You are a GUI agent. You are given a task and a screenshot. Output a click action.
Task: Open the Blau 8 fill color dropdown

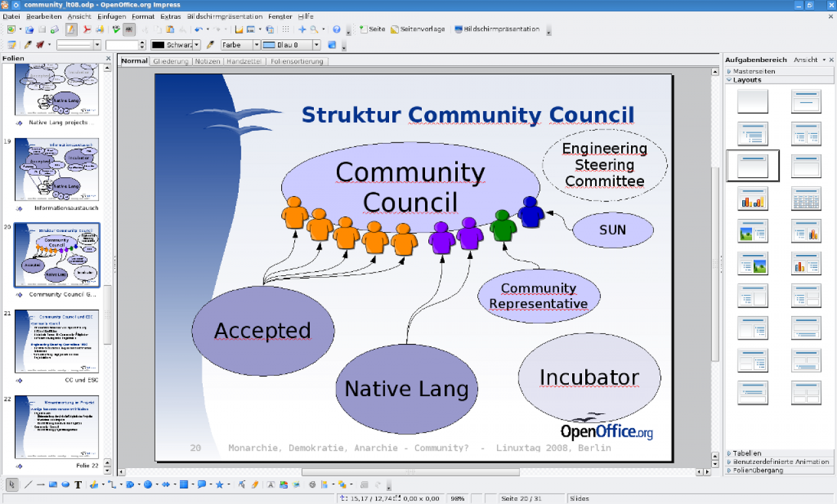[291, 45]
